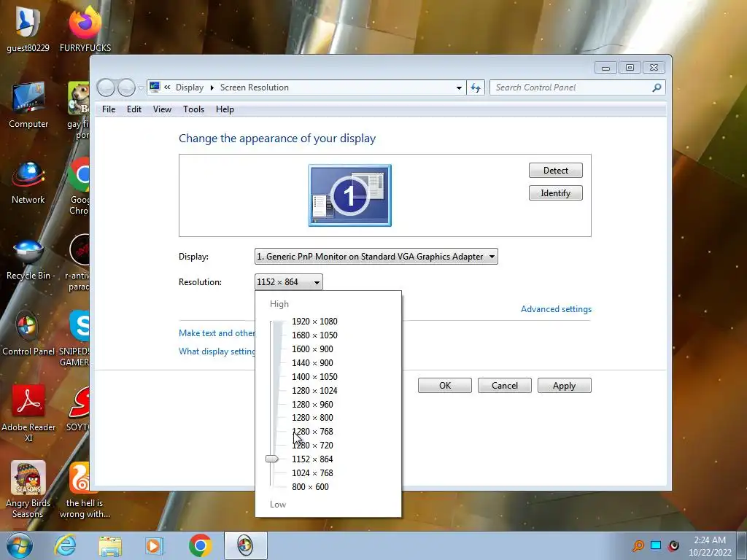747x560 pixels.
Task: Click the magnifier tray icon
Action: coord(638,545)
